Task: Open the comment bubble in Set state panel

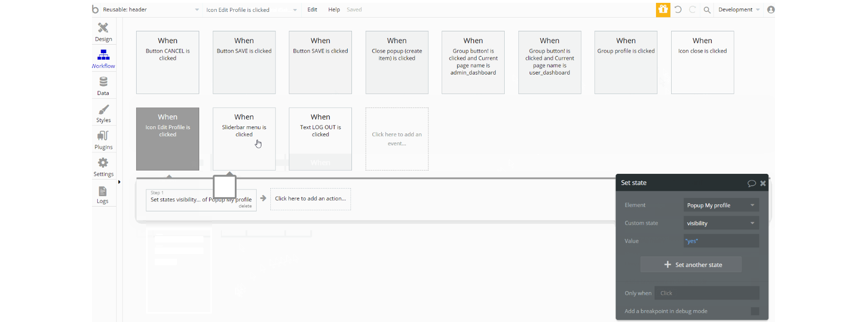Action: pos(751,183)
